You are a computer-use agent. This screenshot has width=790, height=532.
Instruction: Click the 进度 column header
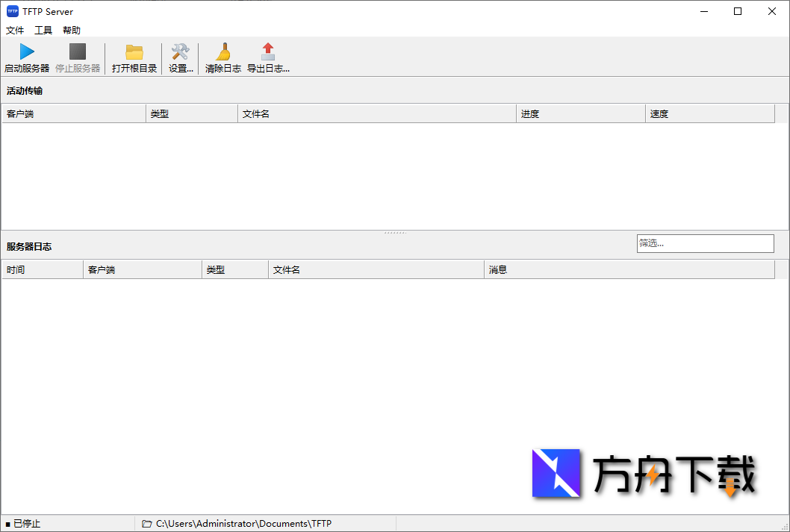(580, 113)
